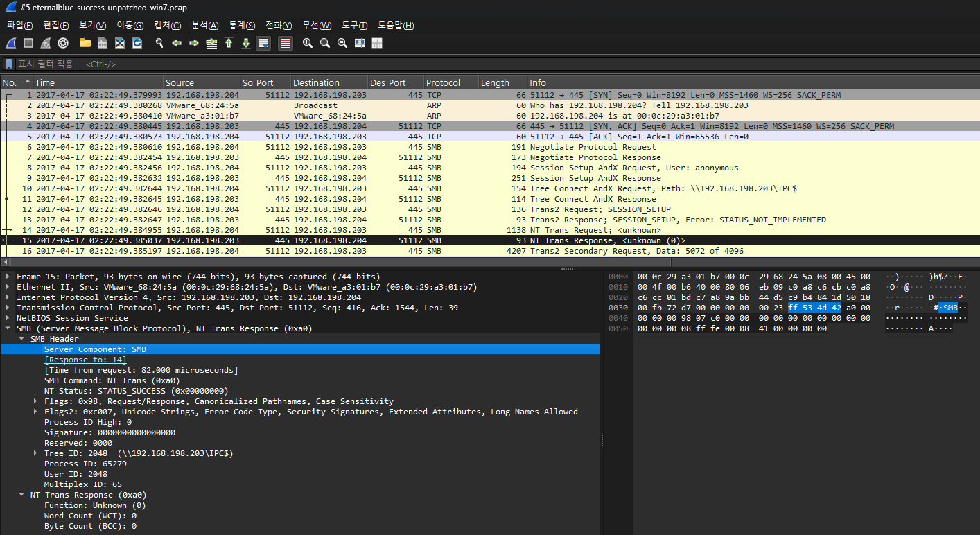The image size is (980, 535).
Task: Zoom in on packet text
Action: [308, 43]
